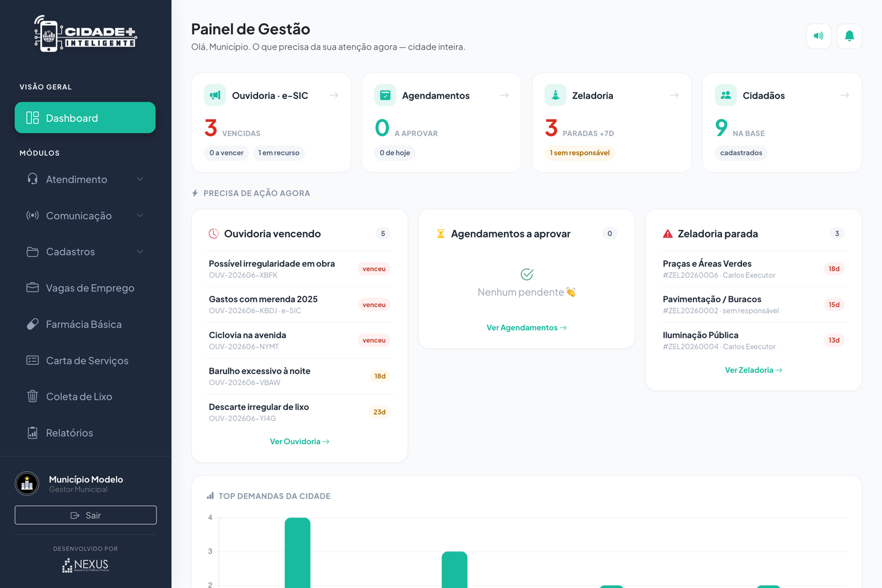882x588 pixels.
Task: Click the second chart bar at value 3
Action: 454,570
